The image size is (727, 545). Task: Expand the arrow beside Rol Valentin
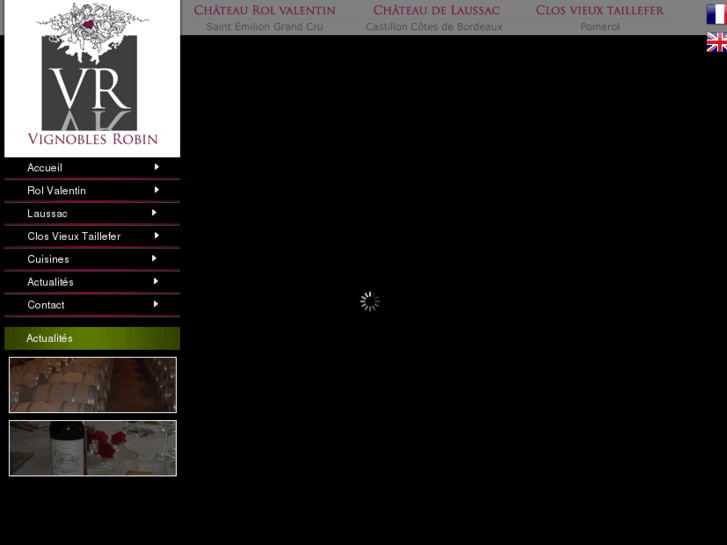coord(157,190)
